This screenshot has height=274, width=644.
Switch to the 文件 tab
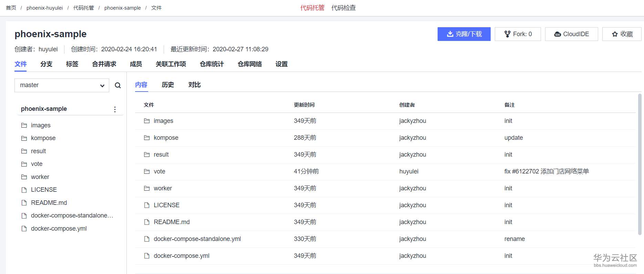point(21,64)
